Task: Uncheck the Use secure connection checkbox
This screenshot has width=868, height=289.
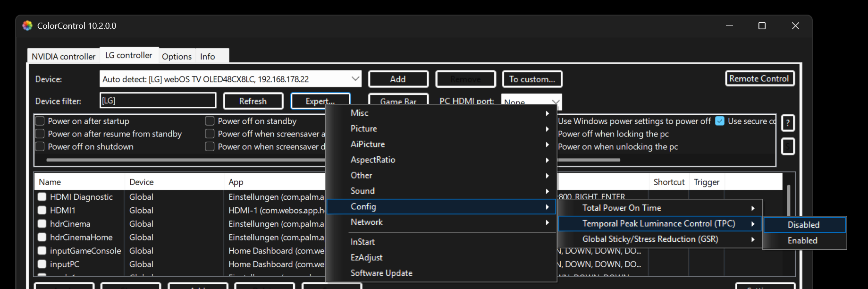Action: pyautogui.click(x=720, y=121)
